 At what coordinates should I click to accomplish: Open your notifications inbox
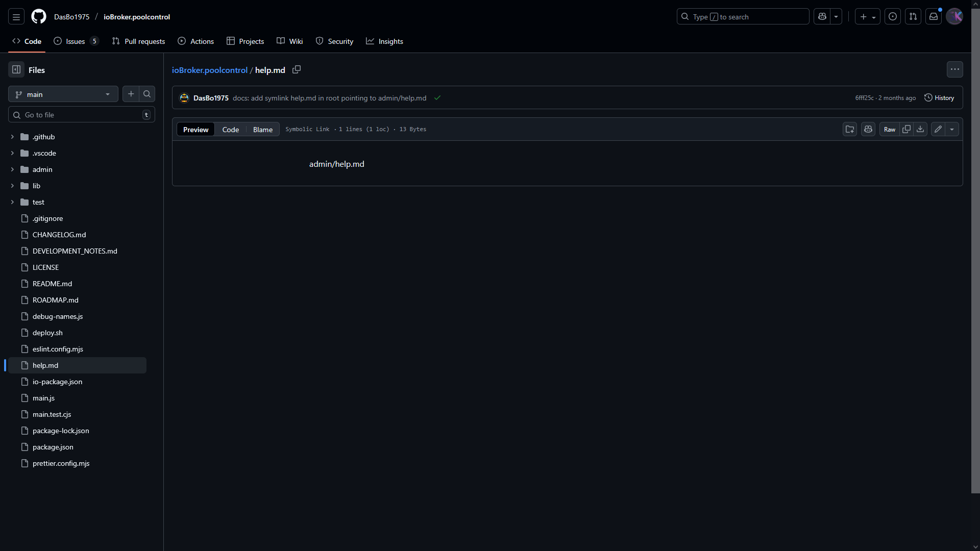pos(934,16)
